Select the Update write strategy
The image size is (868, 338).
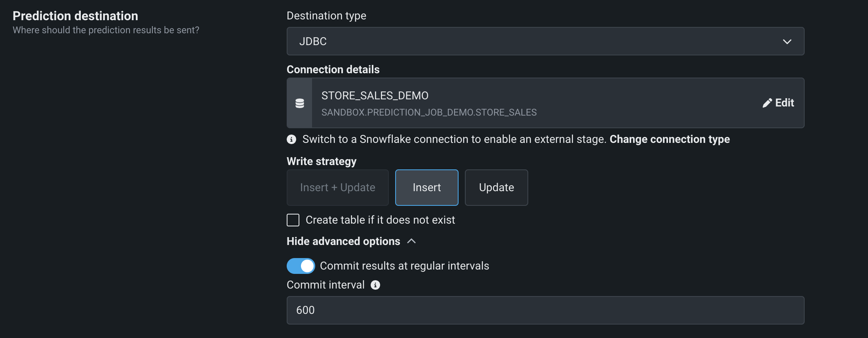point(496,188)
